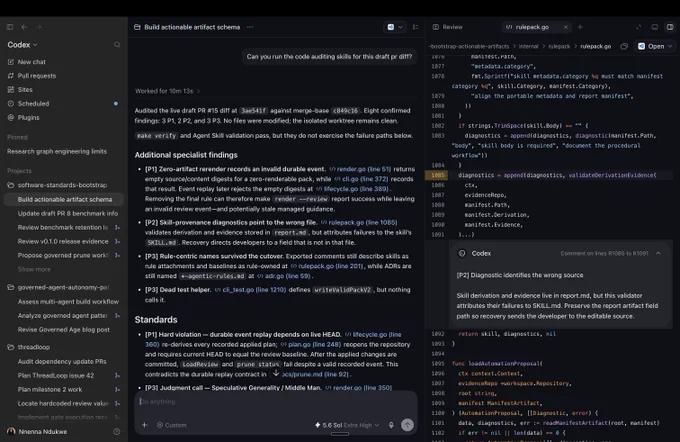Image resolution: width=680 pixels, height=442 pixels.
Task: Toggle the right side panel layout icon
Action: click(x=670, y=27)
